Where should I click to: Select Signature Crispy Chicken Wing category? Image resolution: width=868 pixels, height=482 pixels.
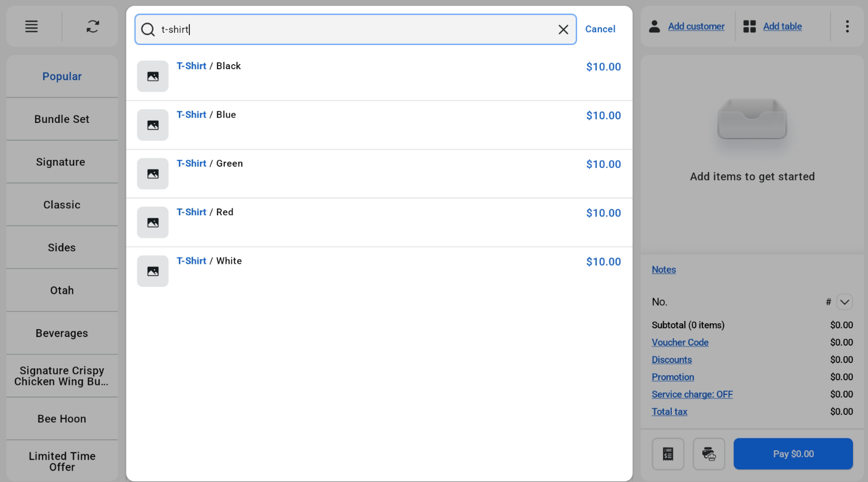point(62,376)
